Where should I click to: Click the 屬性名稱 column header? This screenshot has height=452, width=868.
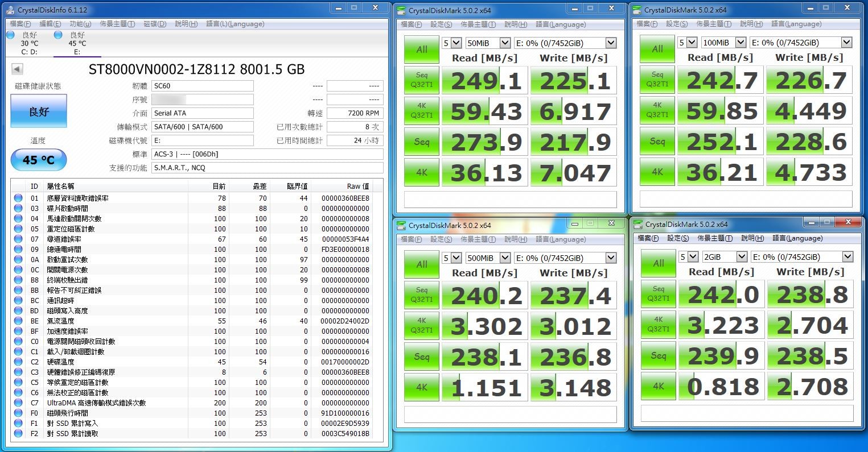click(x=61, y=186)
